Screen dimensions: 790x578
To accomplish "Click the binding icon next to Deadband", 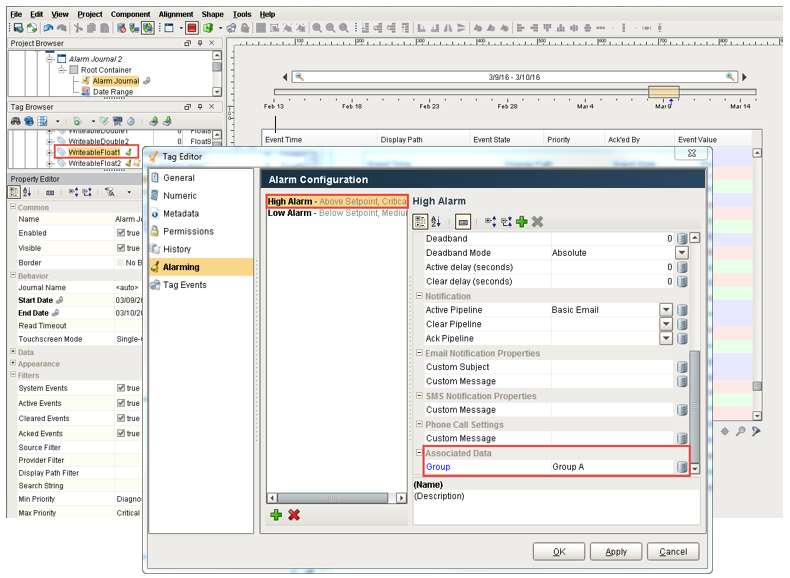I will [x=682, y=238].
